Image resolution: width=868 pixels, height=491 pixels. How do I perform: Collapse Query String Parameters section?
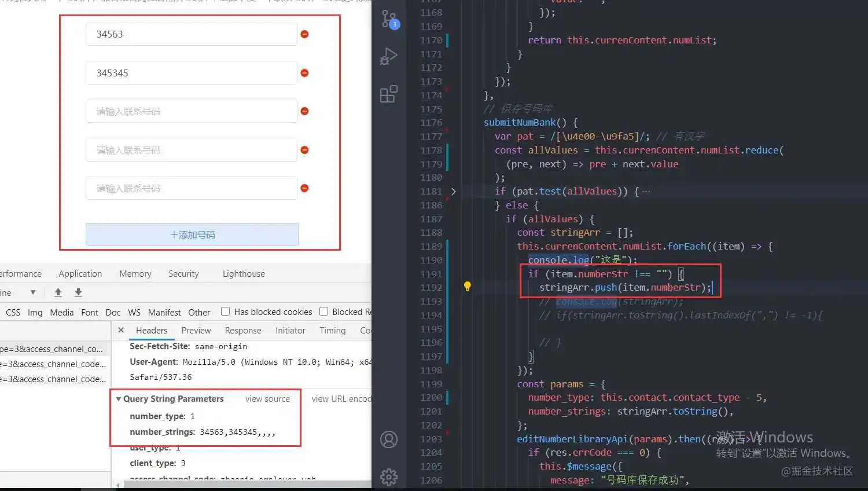(118, 399)
